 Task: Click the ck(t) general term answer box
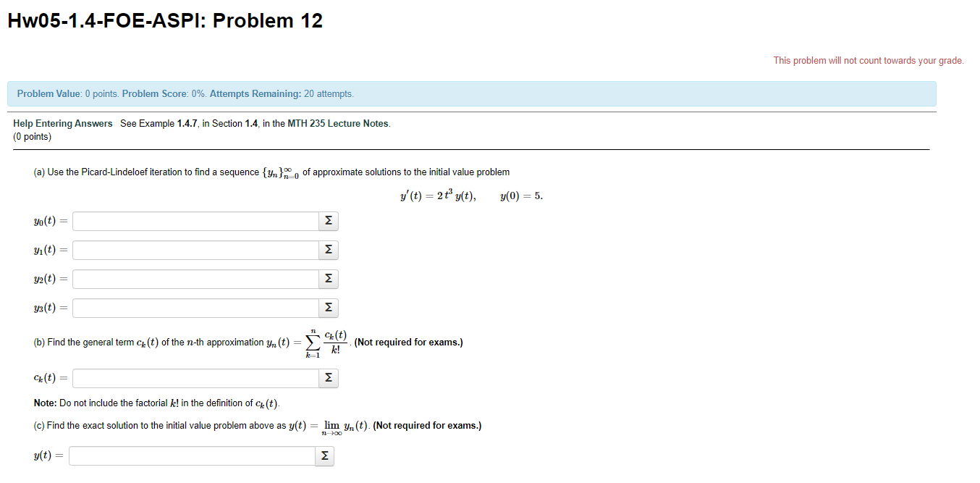click(195, 377)
